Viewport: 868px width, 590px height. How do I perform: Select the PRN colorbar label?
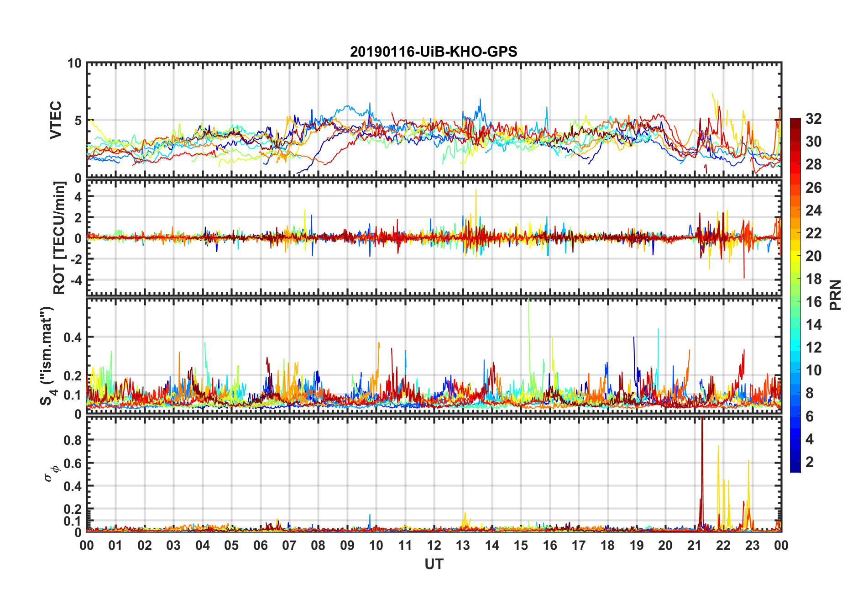[835, 295]
